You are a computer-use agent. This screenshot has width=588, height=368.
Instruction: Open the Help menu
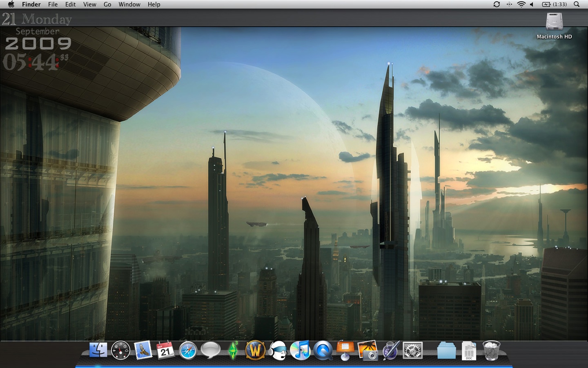(154, 4)
